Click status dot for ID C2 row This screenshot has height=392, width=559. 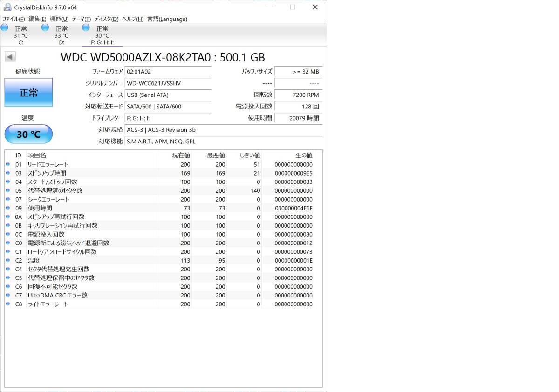7,260
